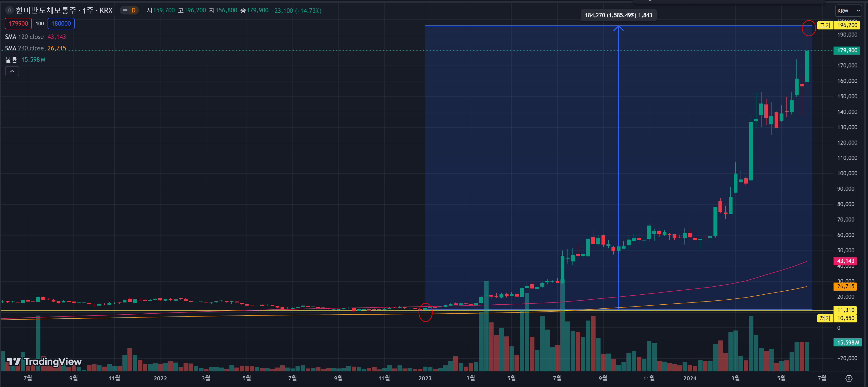Click the 179,900 current price label on axis
The image size is (868, 387).
(x=847, y=51)
